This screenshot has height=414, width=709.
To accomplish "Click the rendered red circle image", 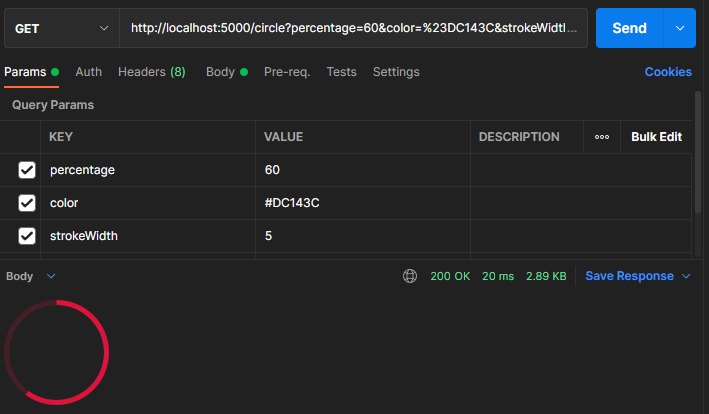I will coord(57,352).
